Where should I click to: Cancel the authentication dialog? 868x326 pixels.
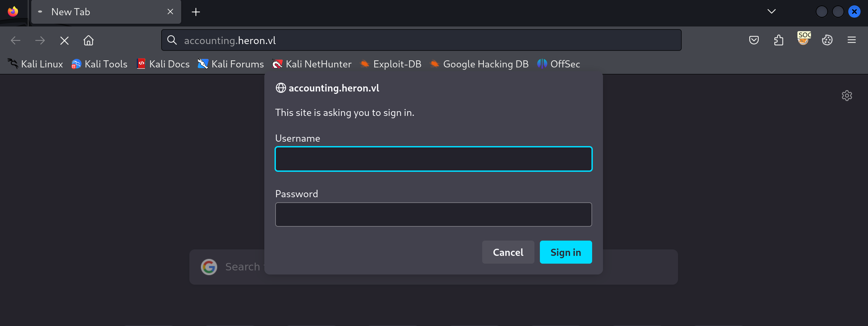point(508,252)
